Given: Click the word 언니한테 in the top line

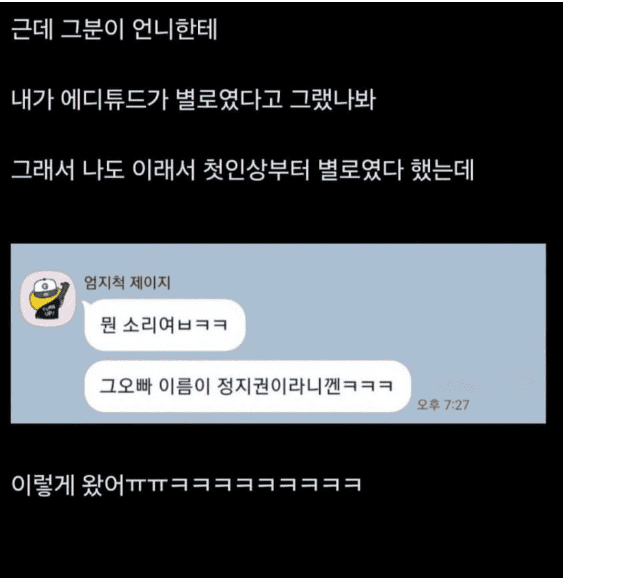Looking at the screenshot, I should point(174,29).
